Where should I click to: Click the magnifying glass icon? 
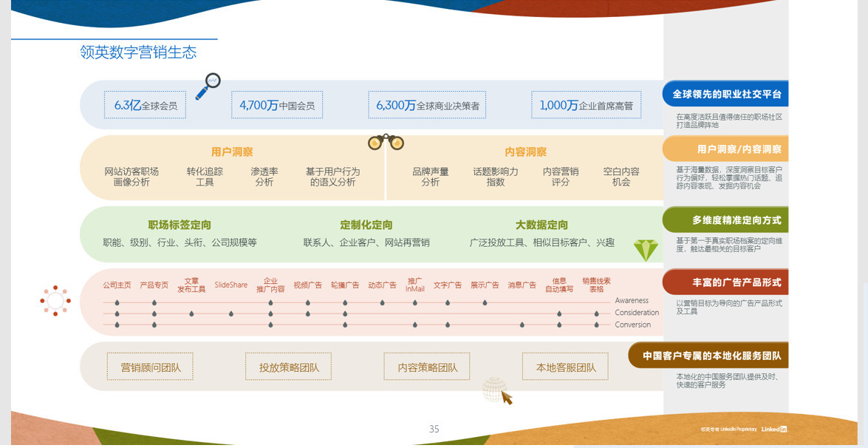click(x=208, y=86)
